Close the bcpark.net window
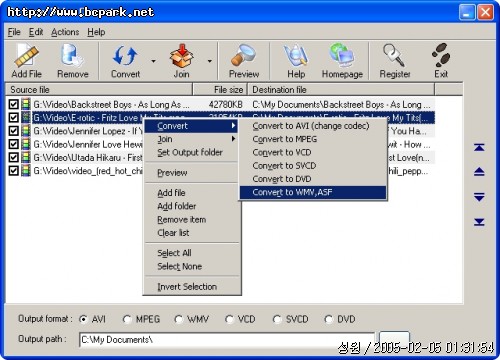The width and height of the screenshot is (500, 360). [x=485, y=12]
